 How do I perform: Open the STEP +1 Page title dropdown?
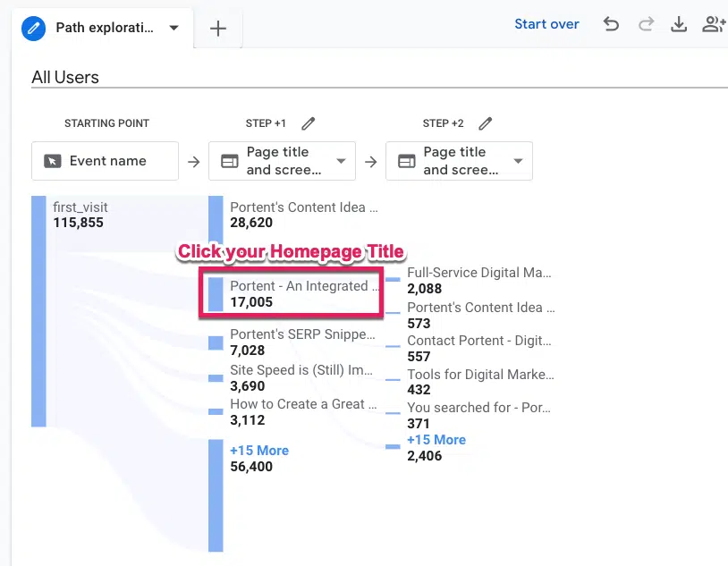tap(283, 161)
